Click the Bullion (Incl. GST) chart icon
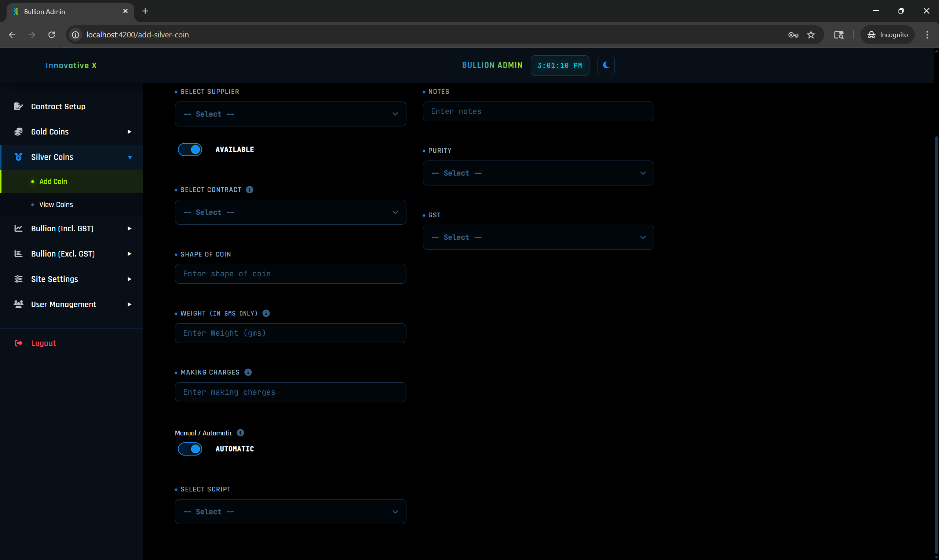939x560 pixels. [x=18, y=228]
